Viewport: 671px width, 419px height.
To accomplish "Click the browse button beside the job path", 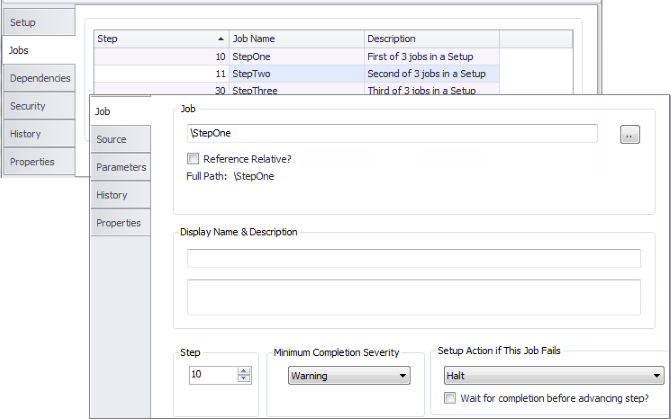I will tap(629, 135).
